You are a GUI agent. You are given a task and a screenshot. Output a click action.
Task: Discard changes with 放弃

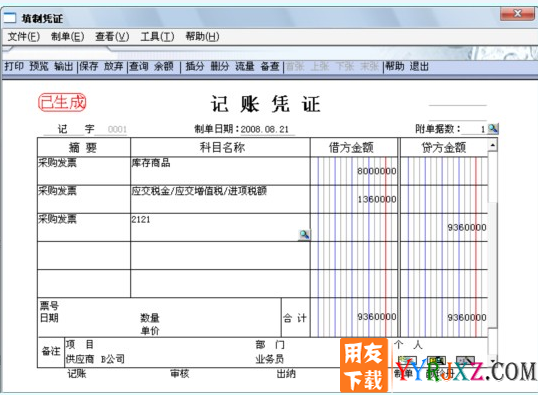[114, 66]
